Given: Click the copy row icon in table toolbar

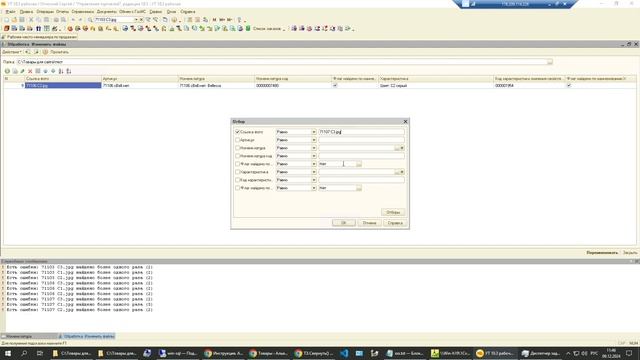Looking at the screenshot, I should pos(15,71).
